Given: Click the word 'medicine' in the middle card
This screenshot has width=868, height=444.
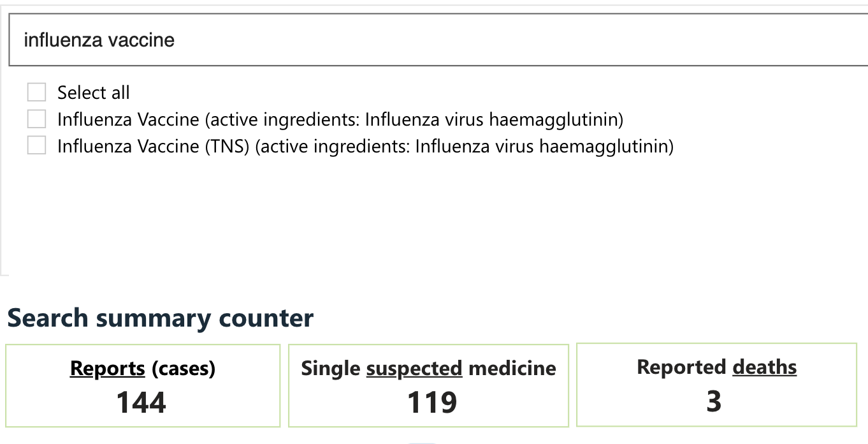Looking at the screenshot, I should tap(512, 368).
